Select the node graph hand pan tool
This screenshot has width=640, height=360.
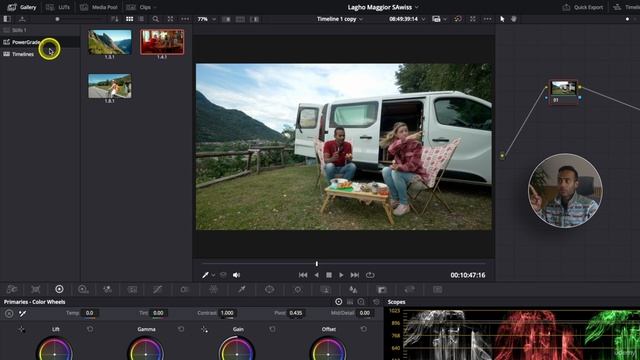(x=513, y=19)
